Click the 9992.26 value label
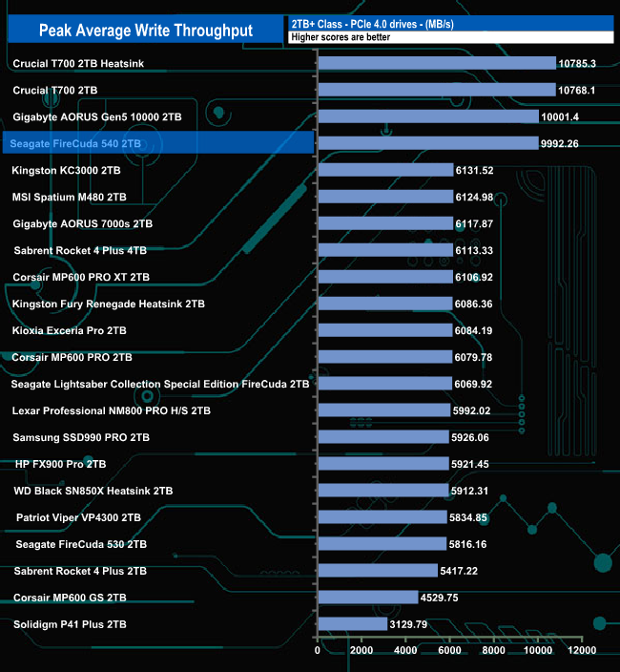Image resolution: width=620 pixels, height=672 pixels. 559,143
